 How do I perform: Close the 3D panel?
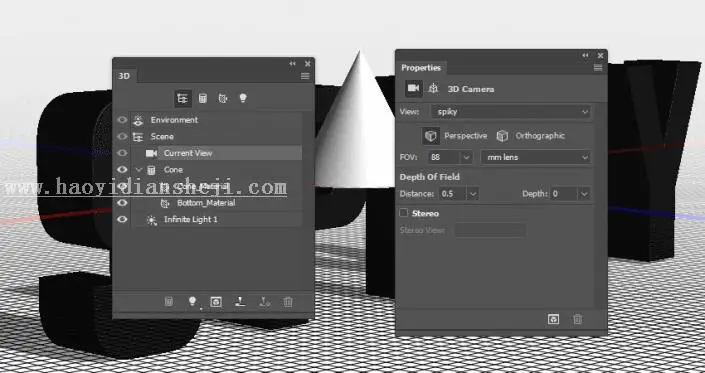(308, 64)
